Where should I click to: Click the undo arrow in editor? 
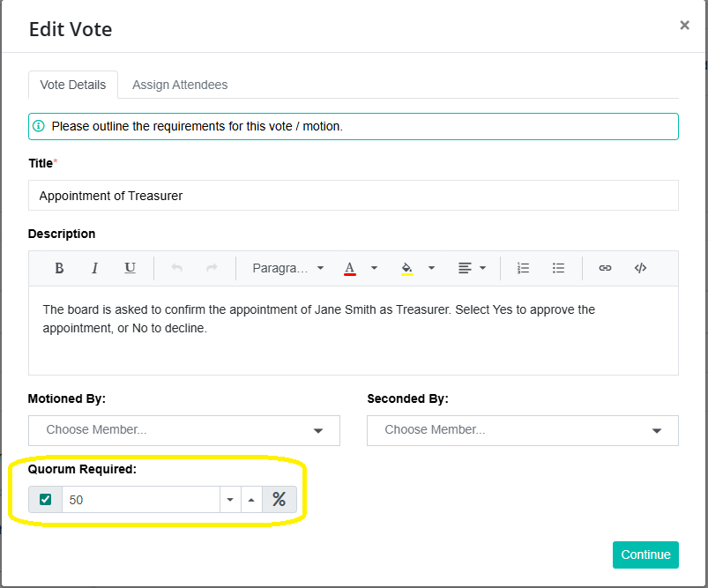click(176, 268)
